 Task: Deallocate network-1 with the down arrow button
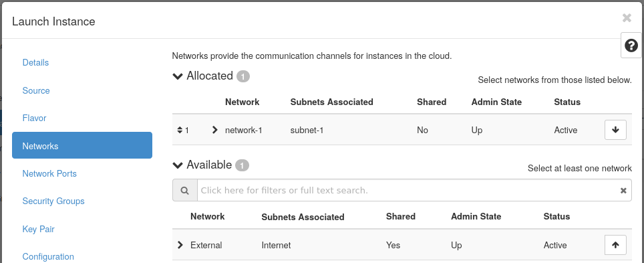coord(615,130)
